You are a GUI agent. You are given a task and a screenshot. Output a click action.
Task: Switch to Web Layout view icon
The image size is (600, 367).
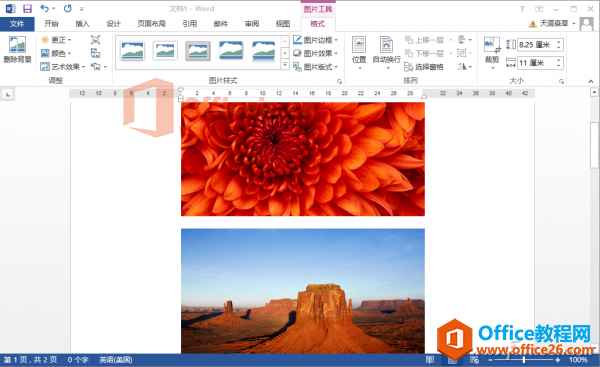pyautogui.click(x=474, y=360)
